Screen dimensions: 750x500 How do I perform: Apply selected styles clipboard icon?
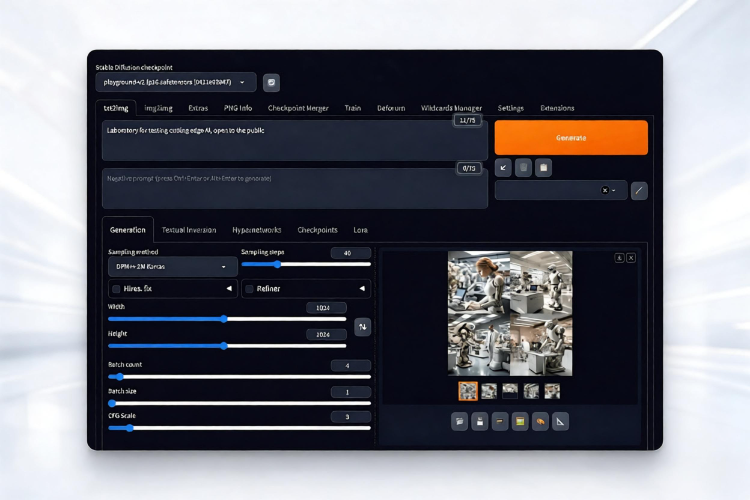[x=543, y=167]
